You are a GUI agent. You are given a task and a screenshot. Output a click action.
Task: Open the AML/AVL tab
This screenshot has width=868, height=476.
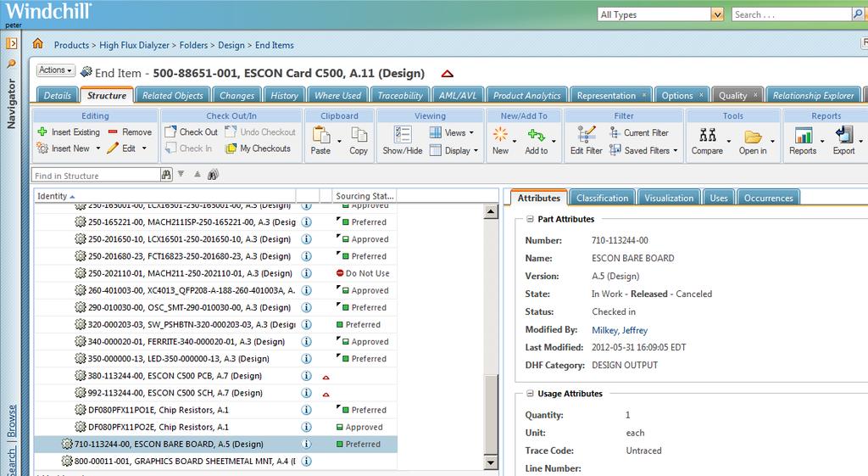click(x=457, y=95)
